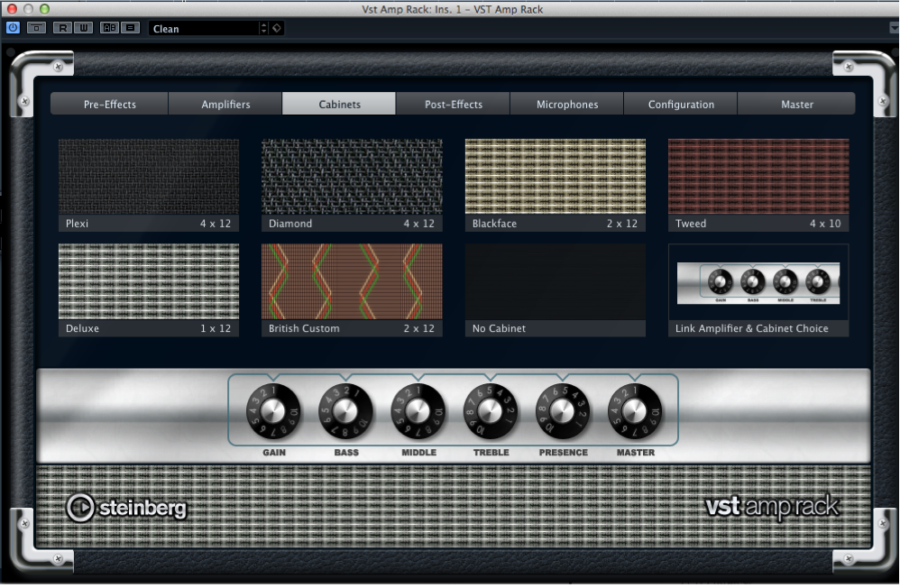Image resolution: width=900 pixels, height=588 pixels.
Task: Toggle the plug-in power activate button
Action: tap(13, 28)
